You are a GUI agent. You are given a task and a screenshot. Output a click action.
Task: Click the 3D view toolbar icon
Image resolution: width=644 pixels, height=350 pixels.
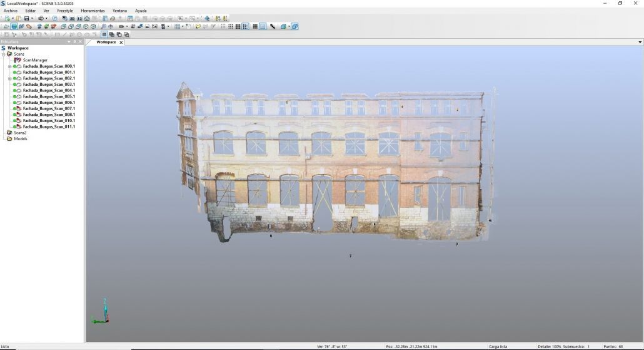(x=73, y=19)
